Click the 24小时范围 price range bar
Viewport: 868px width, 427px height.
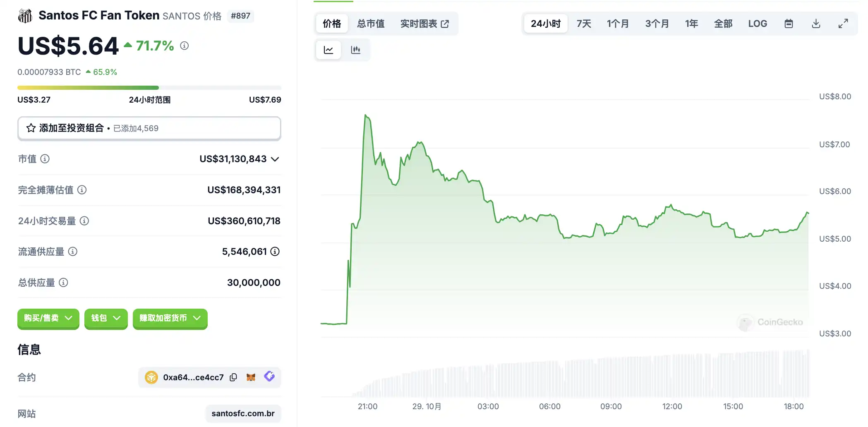(149, 88)
